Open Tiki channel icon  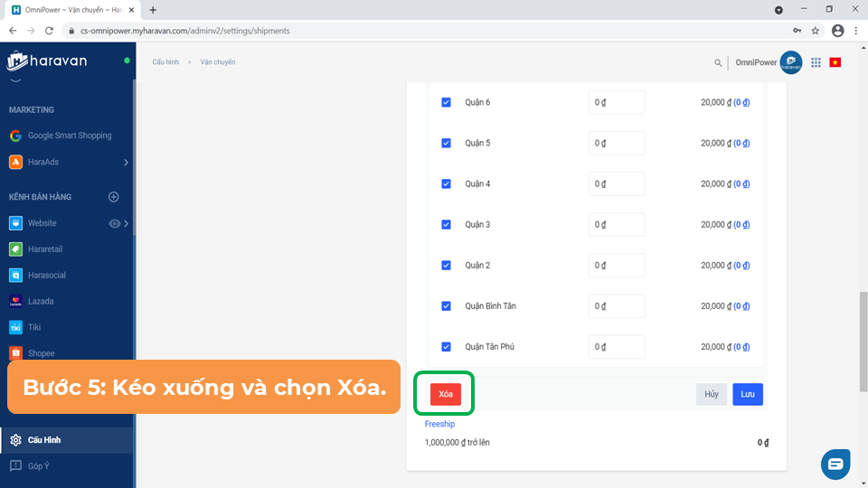(x=15, y=327)
